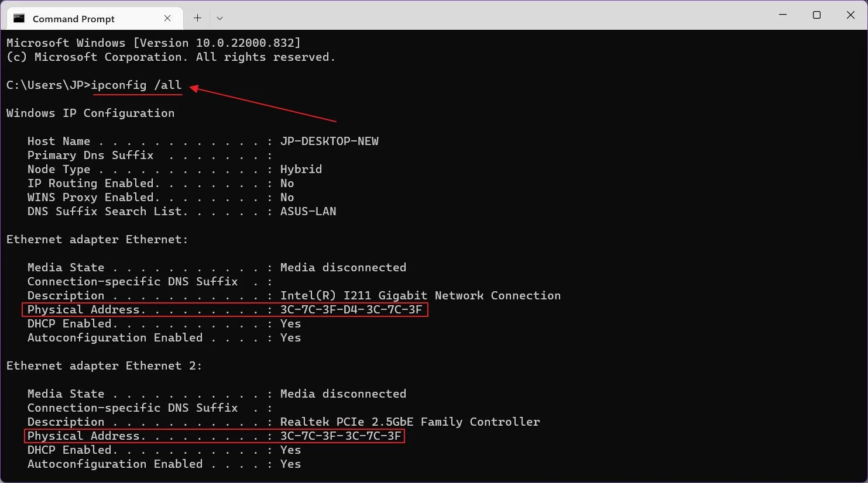Click the Ethernet adapter Ethernet 2 heading
Viewport: 868px width, 483px height.
(x=104, y=365)
